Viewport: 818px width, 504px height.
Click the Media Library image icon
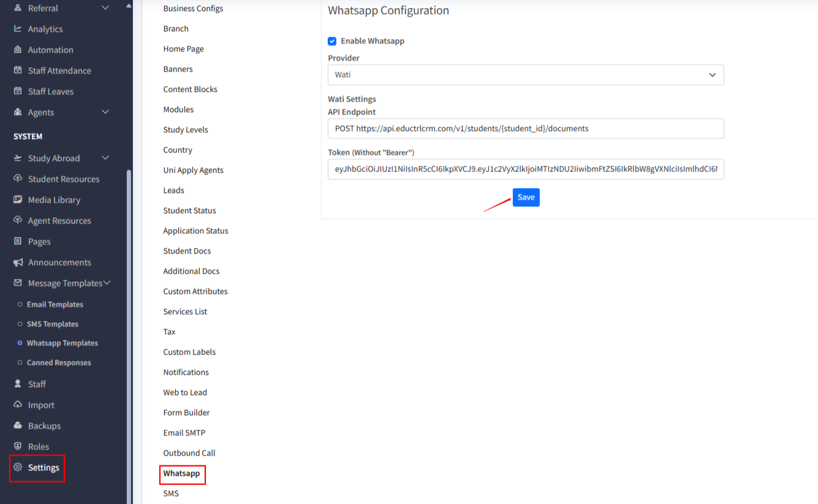(18, 200)
